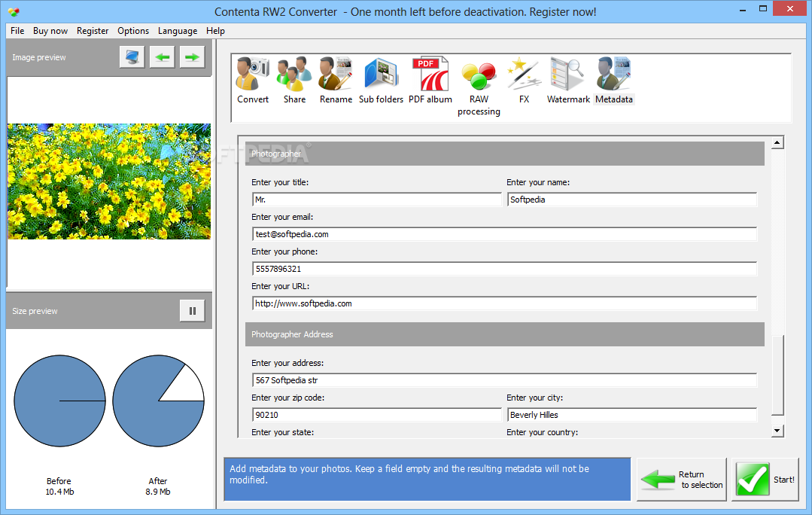Click the 'Enter your email:' label

click(282, 217)
